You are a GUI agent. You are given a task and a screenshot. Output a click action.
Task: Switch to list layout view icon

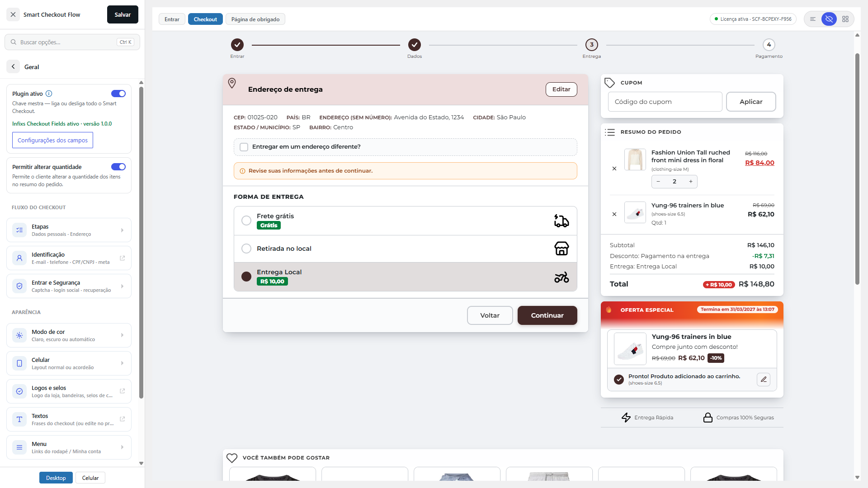coord(813,19)
